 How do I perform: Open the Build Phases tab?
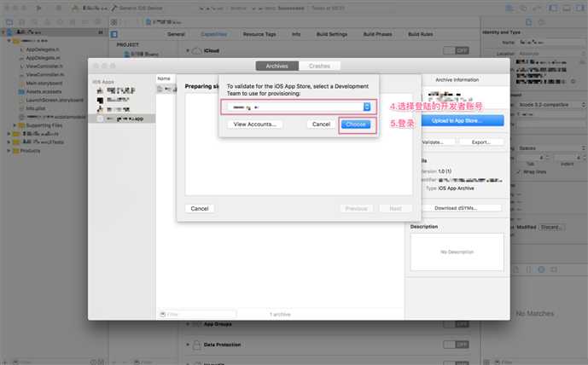click(x=377, y=34)
